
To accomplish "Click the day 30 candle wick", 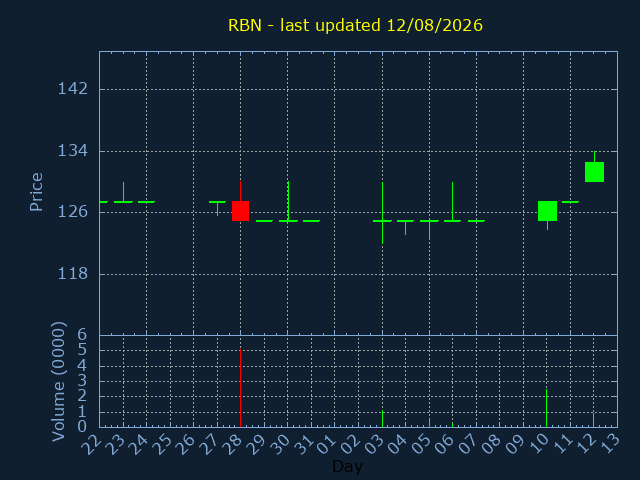I will (x=288, y=200).
